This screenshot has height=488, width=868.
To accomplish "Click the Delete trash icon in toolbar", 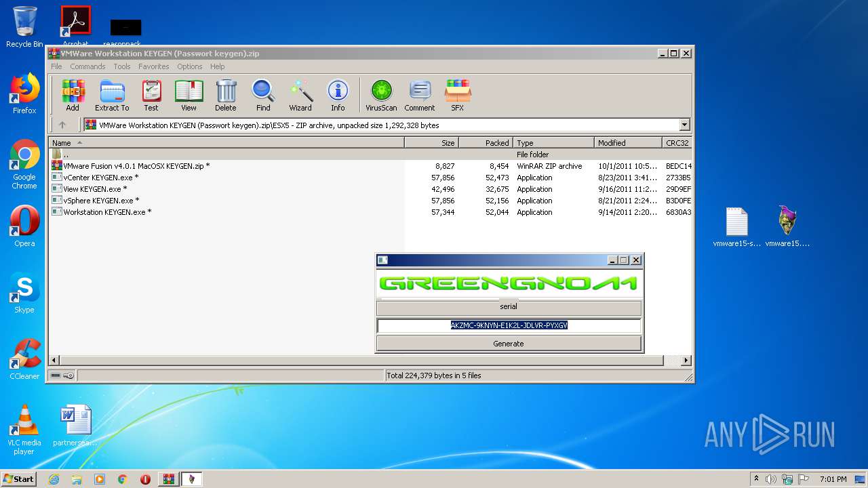I will coord(226,95).
